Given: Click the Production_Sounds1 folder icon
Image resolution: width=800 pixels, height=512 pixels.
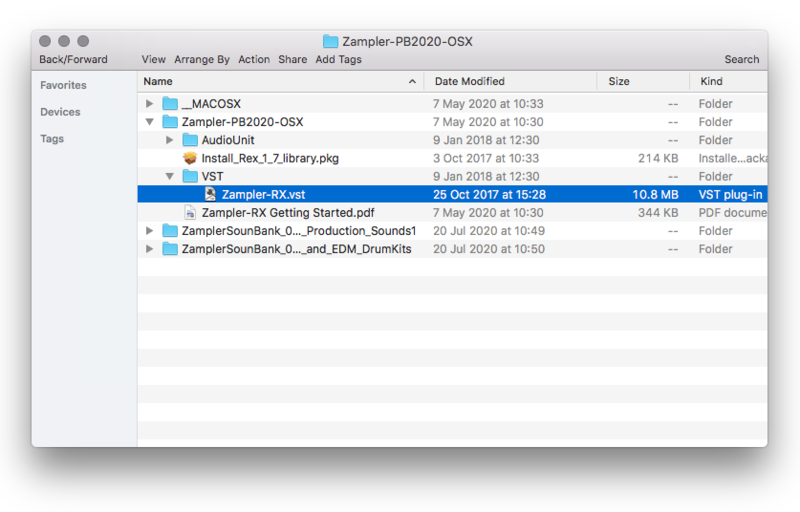Looking at the screenshot, I should click(x=170, y=231).
